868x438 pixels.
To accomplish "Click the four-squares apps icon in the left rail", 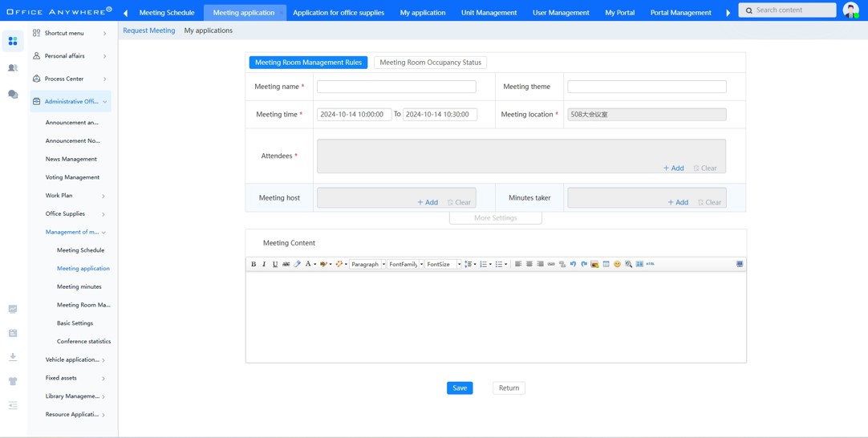I will pyautogui.click(x=13, y=41).
